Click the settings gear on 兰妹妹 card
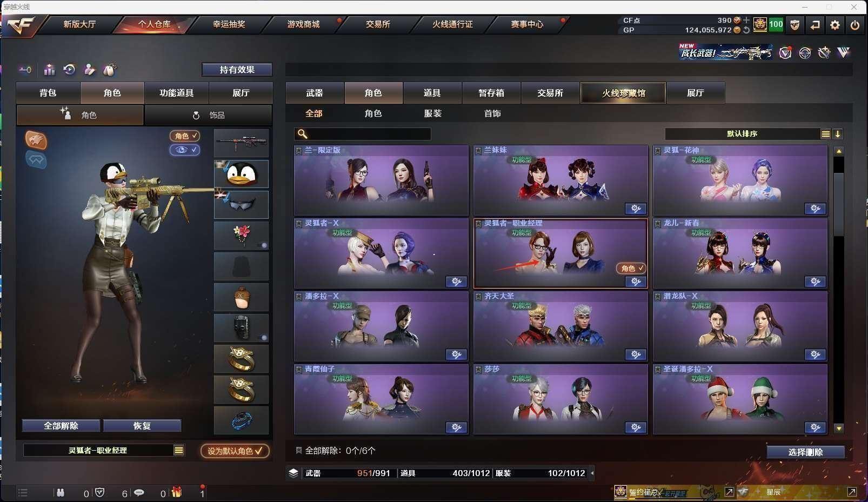Screen dimensions: 868x502 tap(636, 209)
